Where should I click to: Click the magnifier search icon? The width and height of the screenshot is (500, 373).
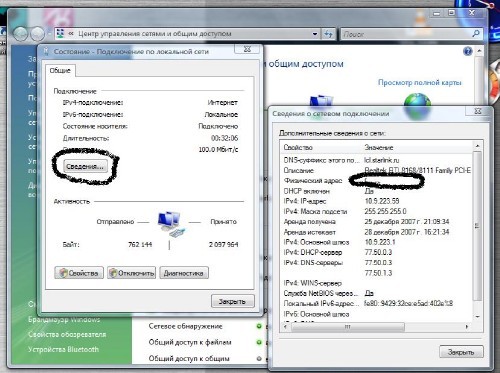click(476, 34)
